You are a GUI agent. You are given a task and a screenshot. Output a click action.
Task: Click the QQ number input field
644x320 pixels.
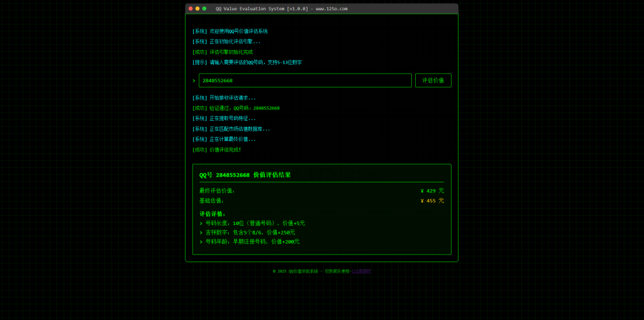click(305, 80)
